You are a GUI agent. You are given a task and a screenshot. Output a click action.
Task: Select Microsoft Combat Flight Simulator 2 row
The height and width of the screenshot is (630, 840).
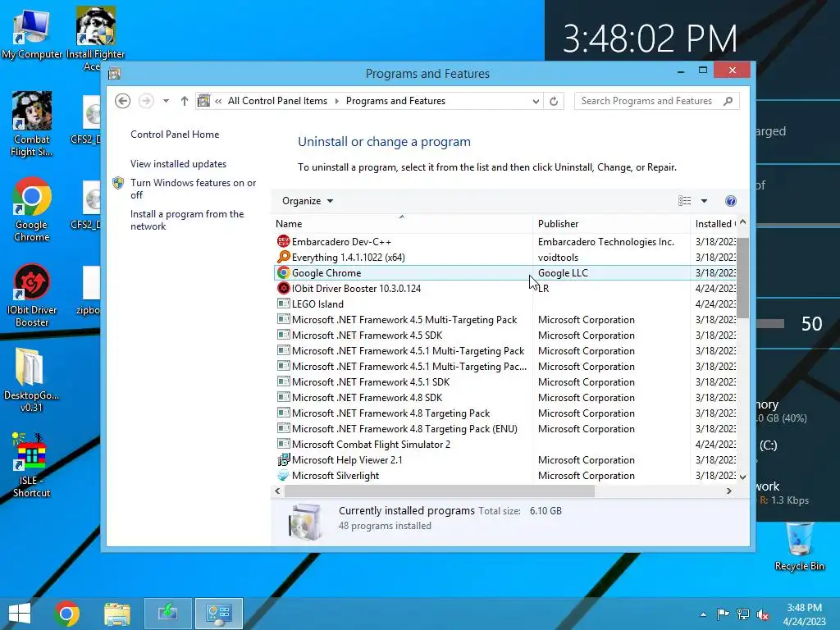coord(505,445)
